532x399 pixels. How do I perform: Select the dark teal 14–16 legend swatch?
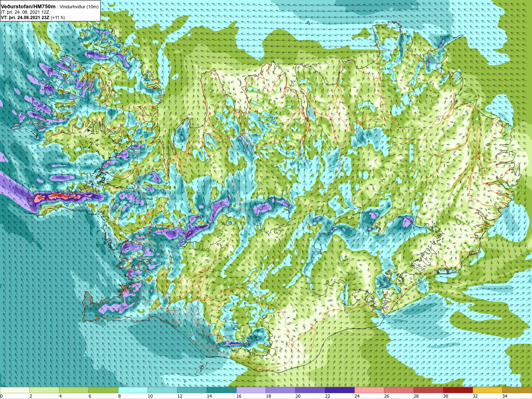[222, 390]
